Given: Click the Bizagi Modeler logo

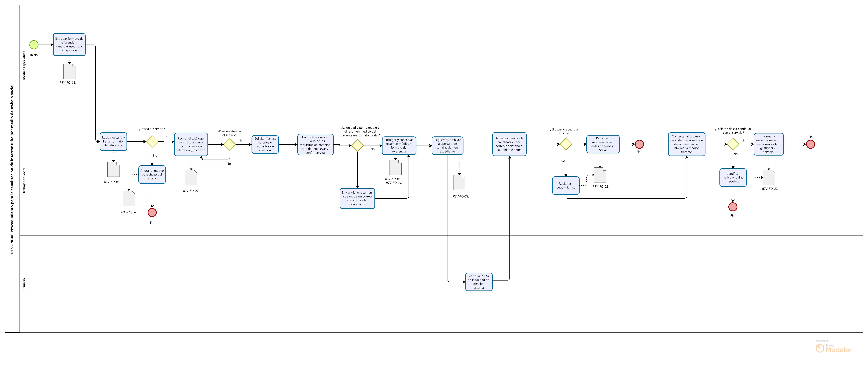Looking at the screenshot, I should [833, 348].
